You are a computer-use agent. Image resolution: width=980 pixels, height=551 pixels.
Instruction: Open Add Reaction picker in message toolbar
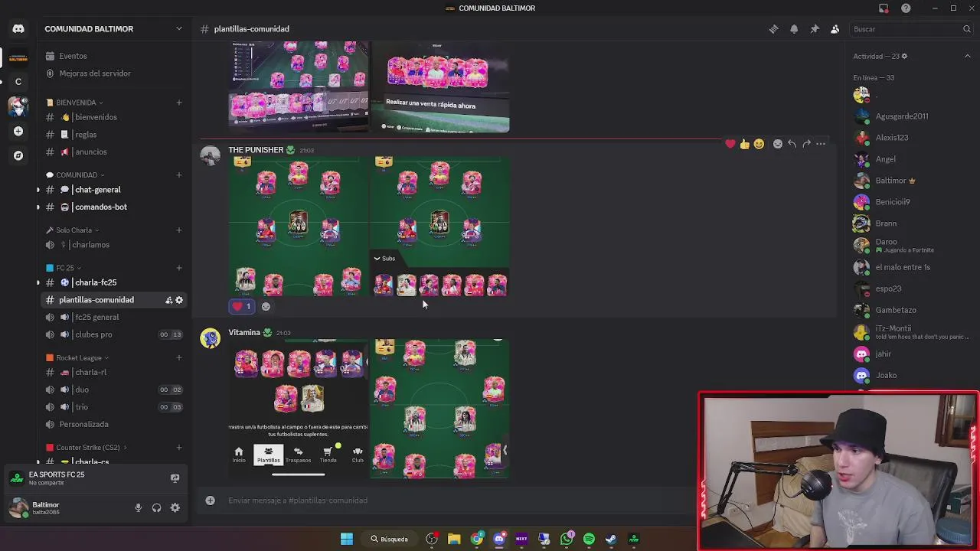(x=777, y=144)
